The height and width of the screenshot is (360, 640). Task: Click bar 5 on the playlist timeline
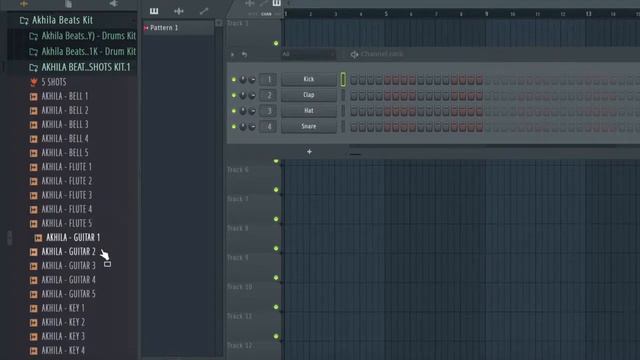386,14
